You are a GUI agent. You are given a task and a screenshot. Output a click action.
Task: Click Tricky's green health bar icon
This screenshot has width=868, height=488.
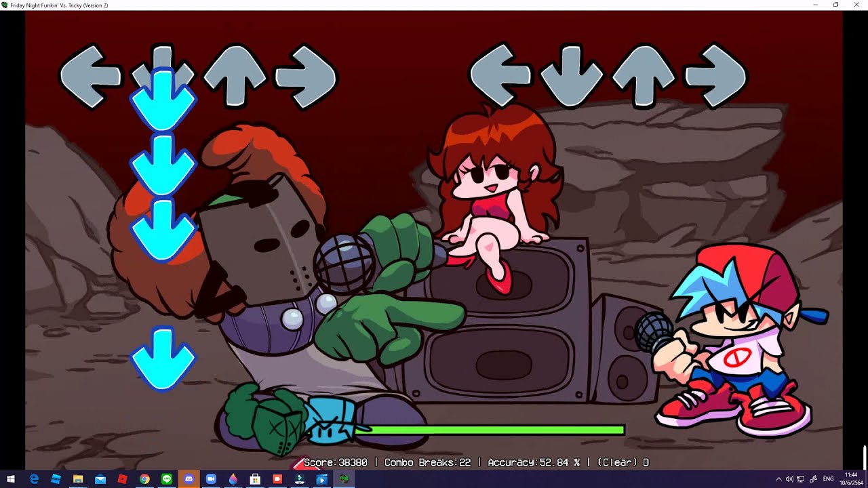tap(264, 420)
